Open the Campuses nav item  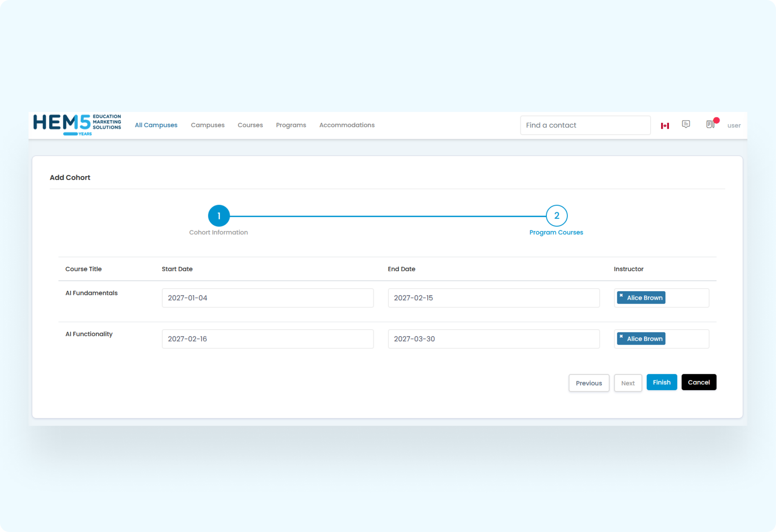tap(208, 125)
